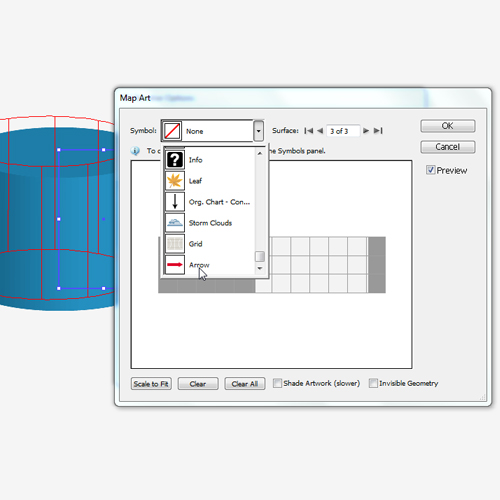
Task: Toggle the Preview checkbox
Action: pyautogui.click(x=431, y=170)
